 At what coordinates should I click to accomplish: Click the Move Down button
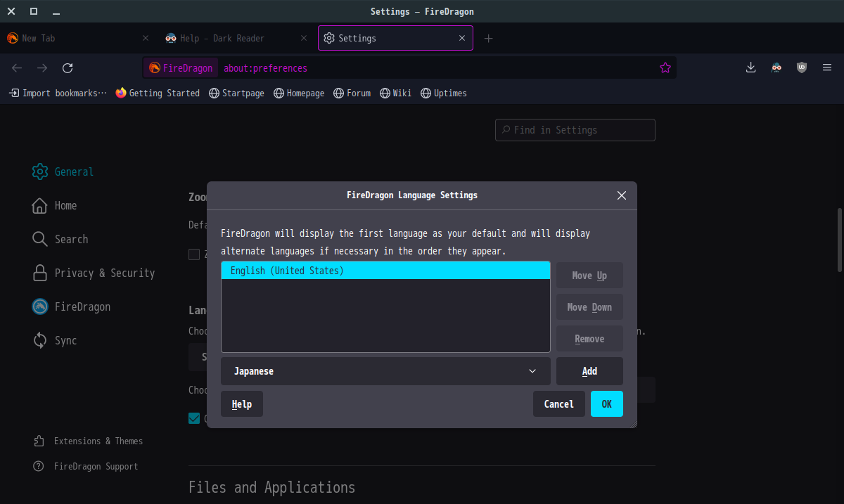589,307
